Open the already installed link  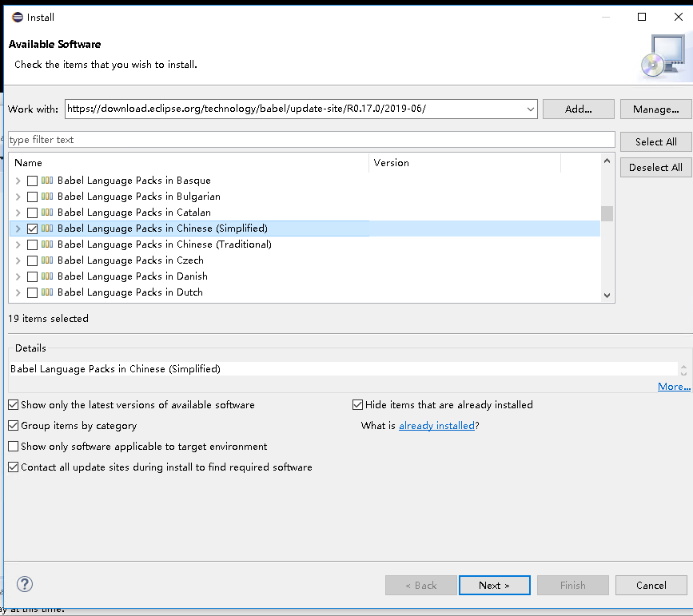click(436, 426)
